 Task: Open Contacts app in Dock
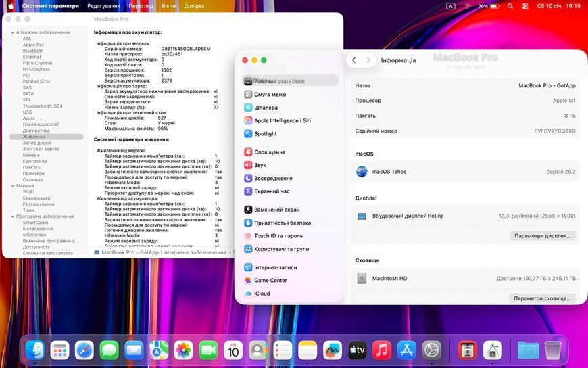point(258,350)
